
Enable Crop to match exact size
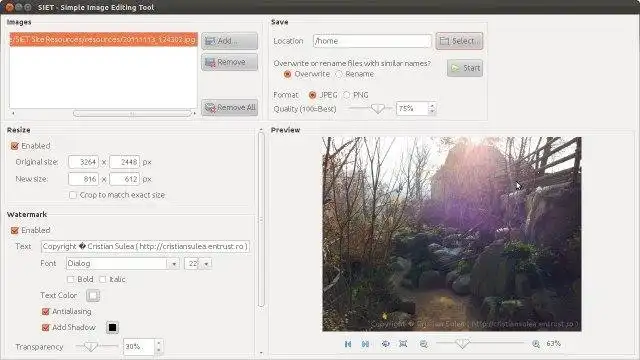coord(73,195)
